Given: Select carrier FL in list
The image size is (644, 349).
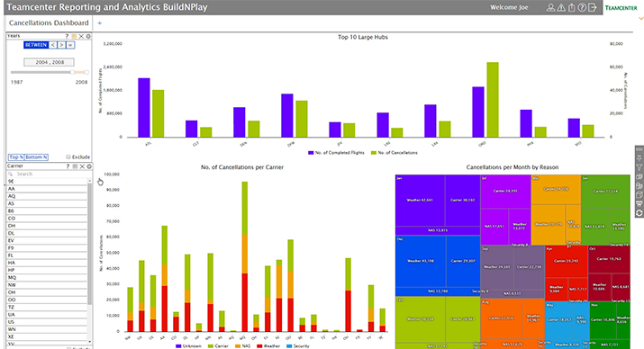Looking at the screenshot, I should (47, 255).
